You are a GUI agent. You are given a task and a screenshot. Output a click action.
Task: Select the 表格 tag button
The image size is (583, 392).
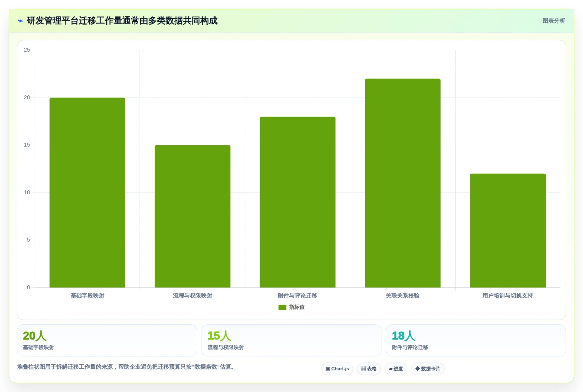click(x=369, y=369)
